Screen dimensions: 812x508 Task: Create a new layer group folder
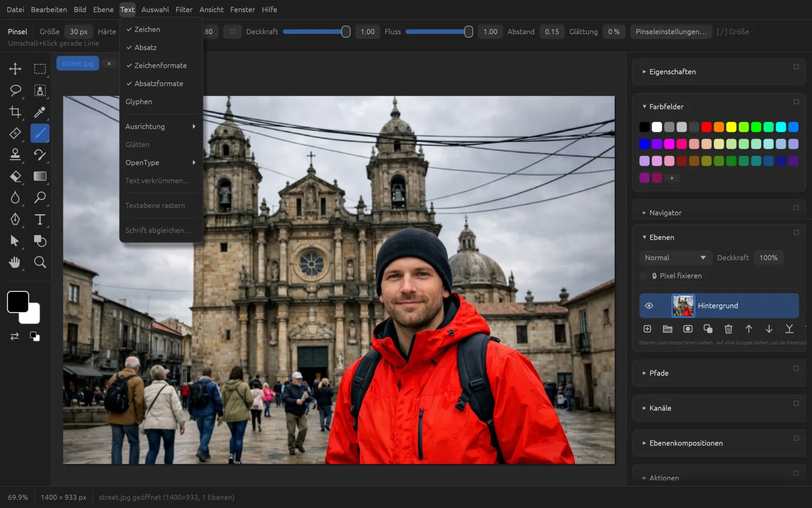(667, 329)
